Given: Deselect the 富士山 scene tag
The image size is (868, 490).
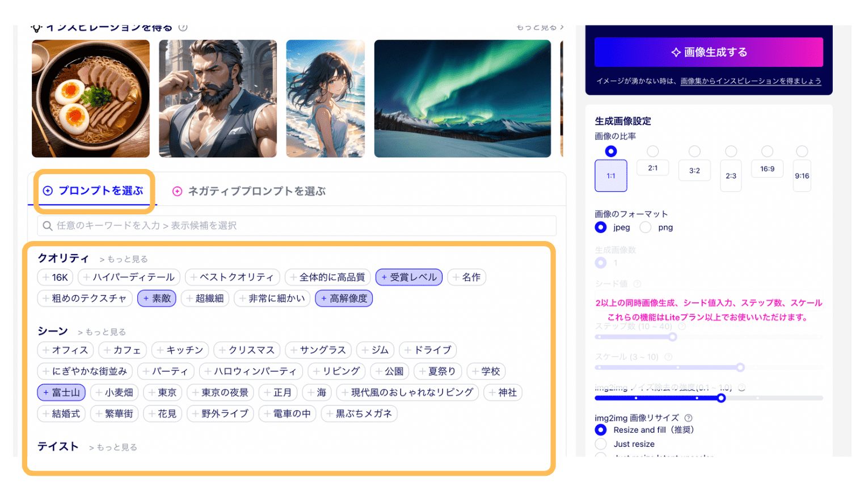Looking at the screenshot, I should point(61,392).
